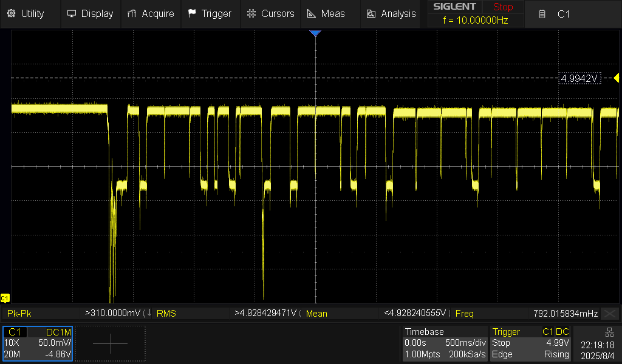The image size is (622, 364).
Task: Click the Stop acquisition status button
Action: tap(502, 7)
